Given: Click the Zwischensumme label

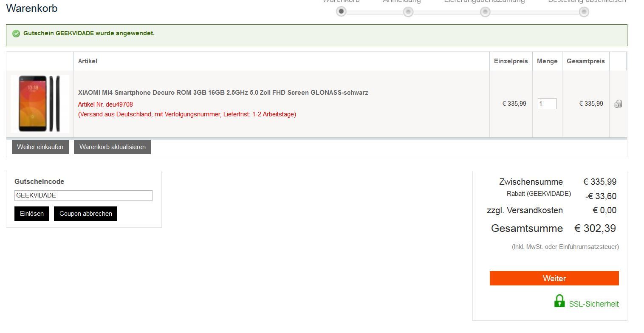Looking at the screenshot, I should coord(531,182).
